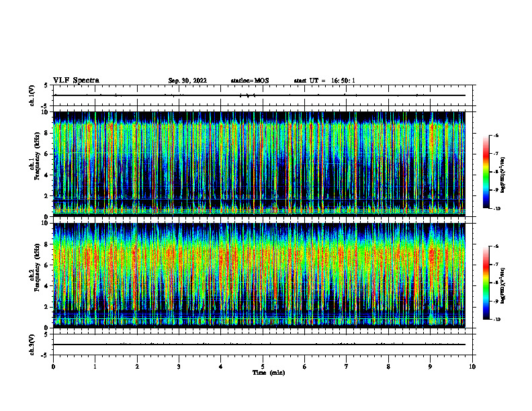Click time axis tick label "5"

click(x=263, y=367)
